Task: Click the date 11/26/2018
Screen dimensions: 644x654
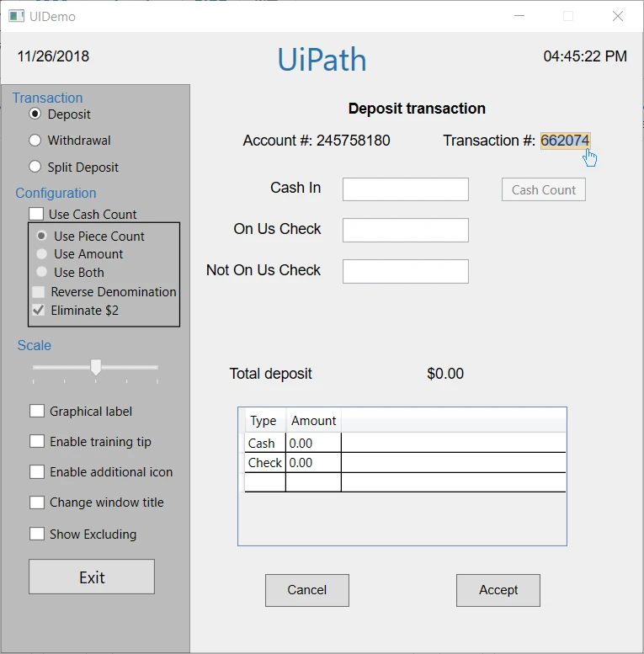Action: (53, 56)
